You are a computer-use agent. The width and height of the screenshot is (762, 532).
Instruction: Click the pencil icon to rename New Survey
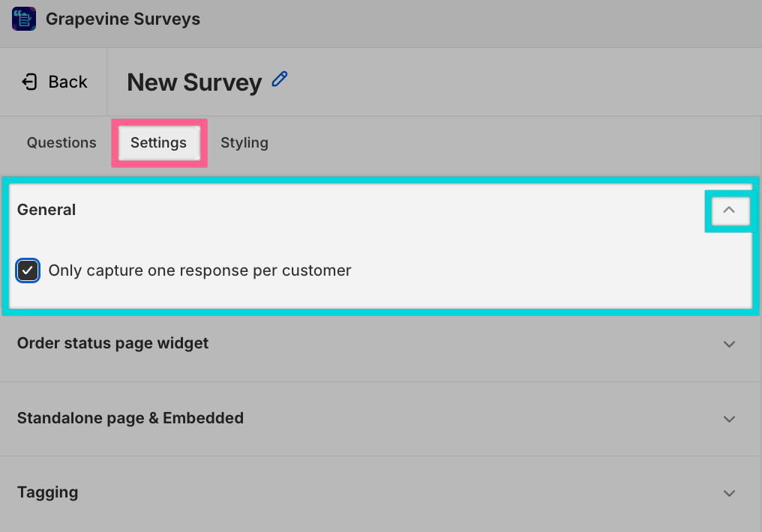click(280, 79)
